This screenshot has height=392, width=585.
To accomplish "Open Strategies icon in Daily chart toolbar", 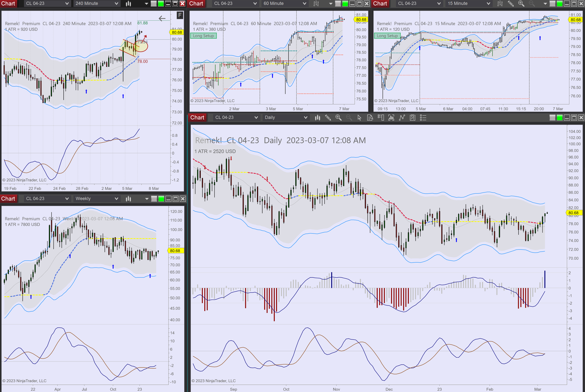I will click(x=413, y=117).
